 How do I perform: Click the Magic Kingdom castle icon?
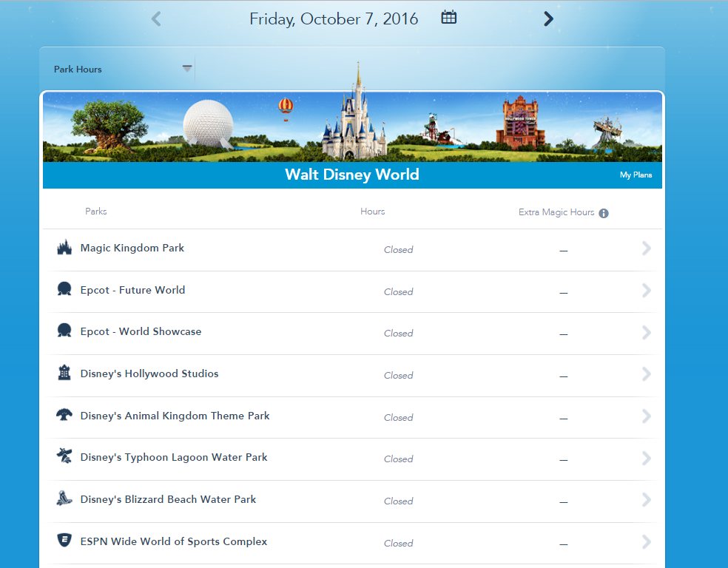point(64,248)
